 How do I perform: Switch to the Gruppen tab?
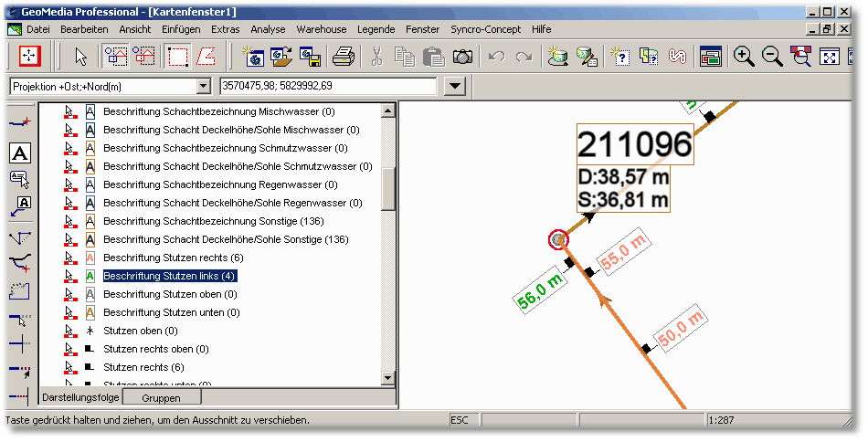(161, 398)
